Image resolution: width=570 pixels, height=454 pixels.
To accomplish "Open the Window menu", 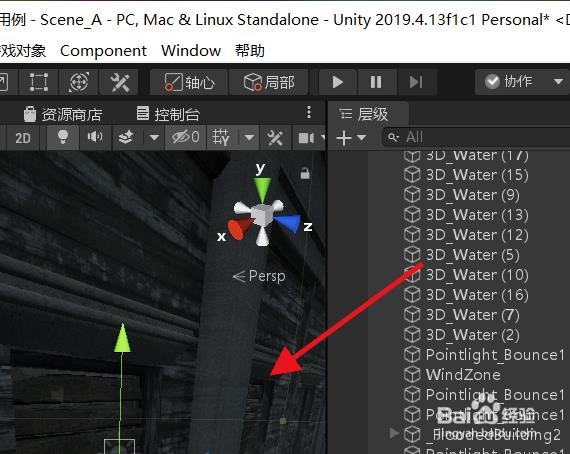I will (x=191, y=51).
